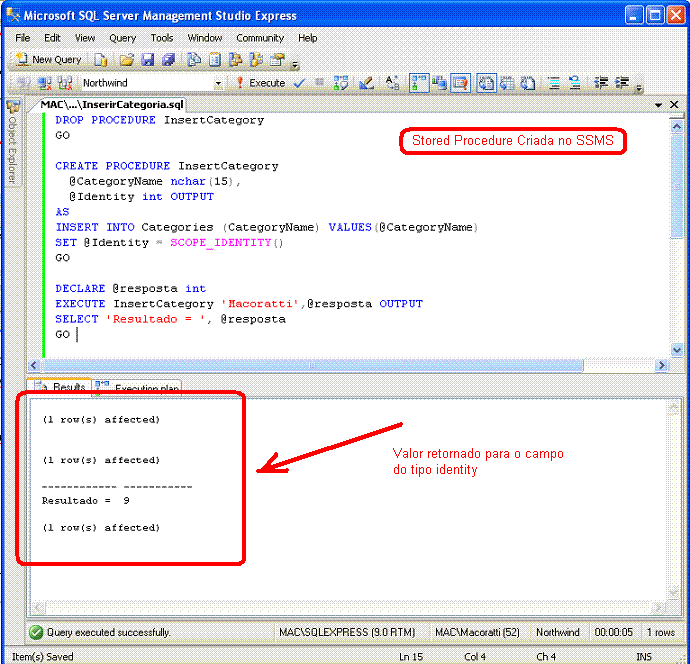Close the InserirCategoria.sql document
Image resolution: width=690 pixels, height=664 pixels.
tap(674, 105)
